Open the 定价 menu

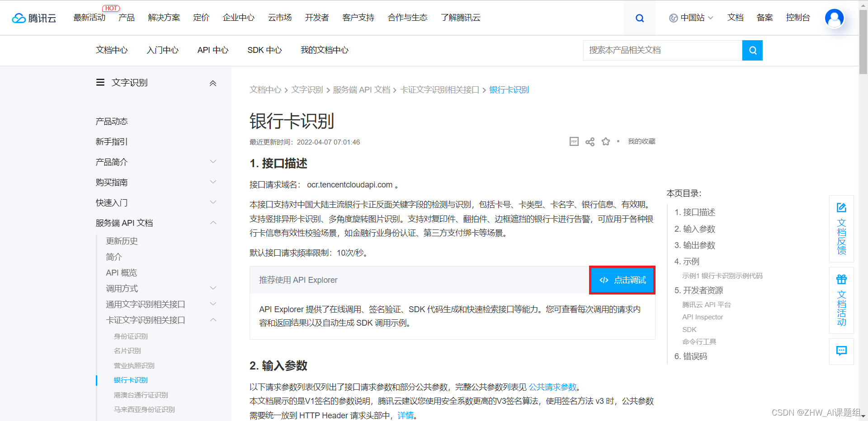pyautogui.click(x=201, y=18)
